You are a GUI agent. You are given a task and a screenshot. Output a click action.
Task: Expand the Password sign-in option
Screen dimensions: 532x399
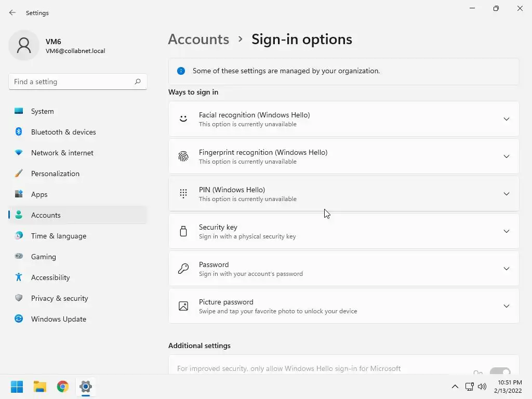(506, 269)
